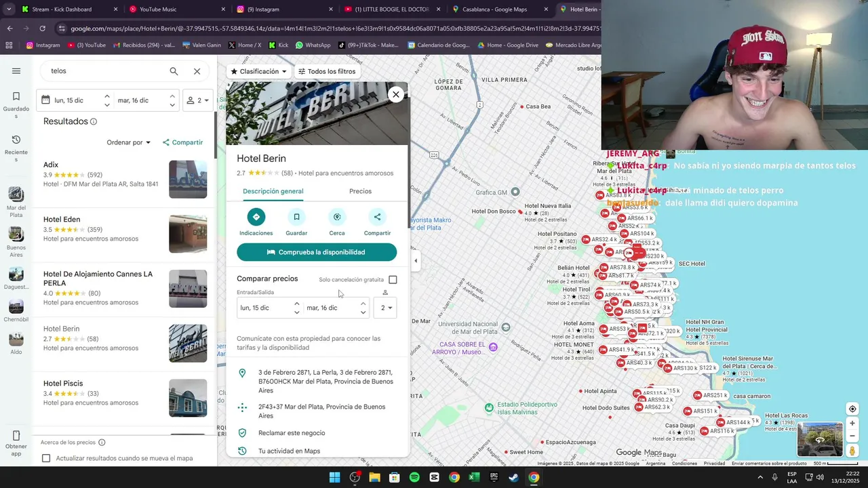The image size is (868, 488).
Task: Close the Hotel Berin details panel
Action: tap(396, 94)
